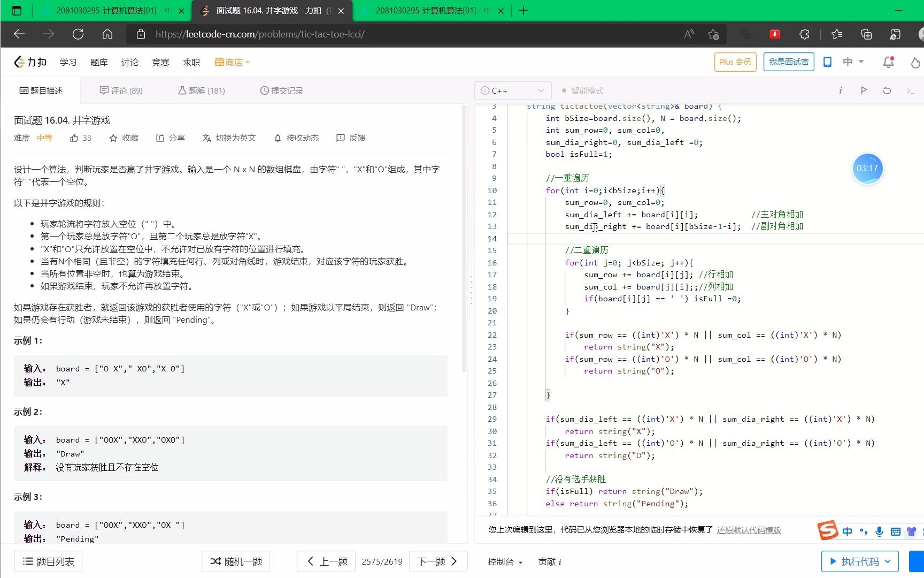
Task: Click the flame streak icon
Action: click(915, 63)
